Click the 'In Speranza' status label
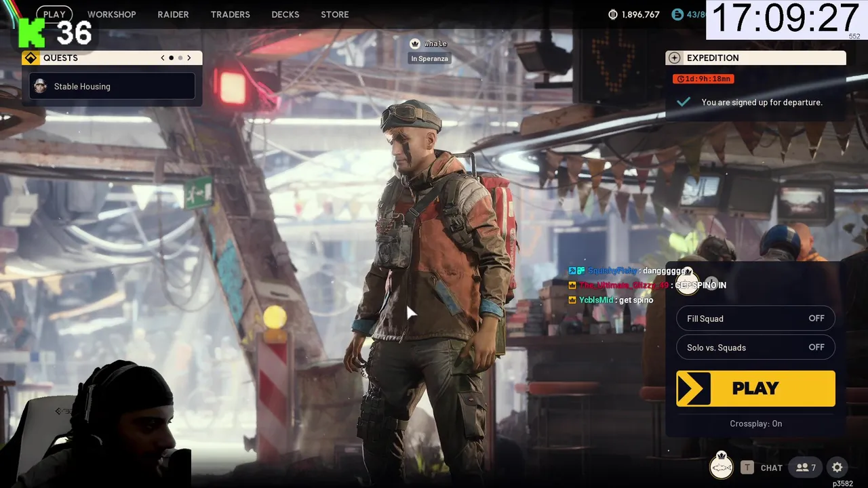Viewport: 868px width, 488px height. [x=429, y=59]
